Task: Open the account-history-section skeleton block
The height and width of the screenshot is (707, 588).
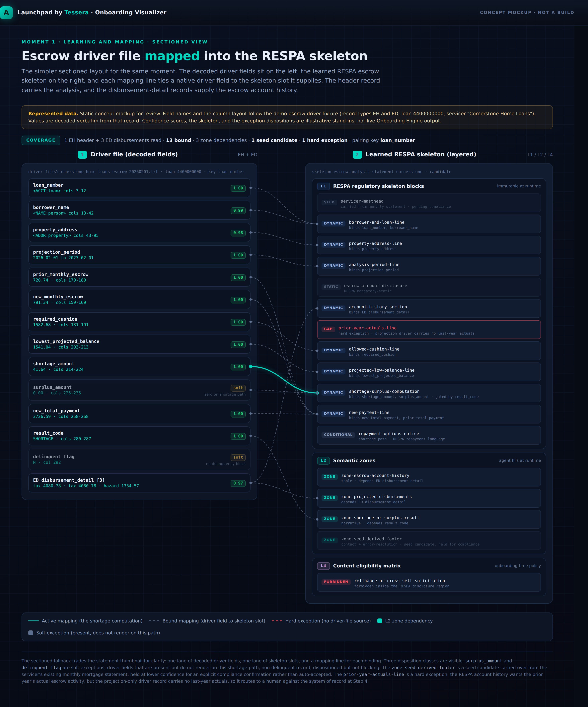Action: 429,308
